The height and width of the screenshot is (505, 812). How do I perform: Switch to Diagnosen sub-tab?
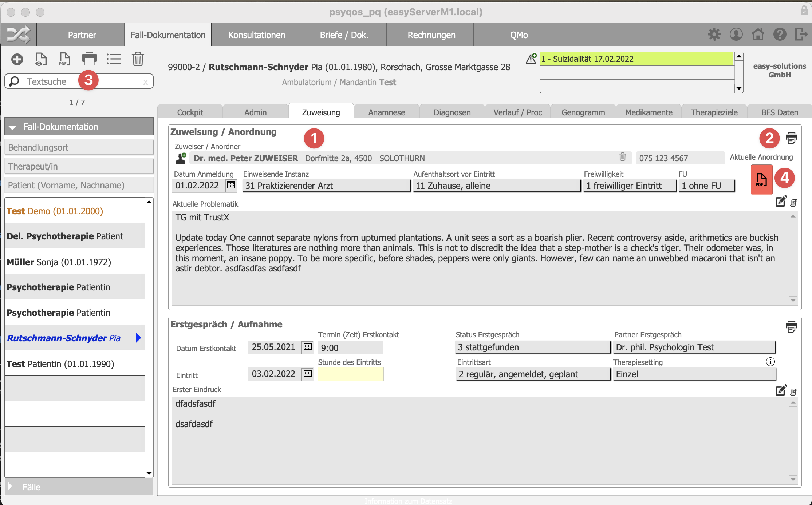pyautogui.click(x=452, y=112)
